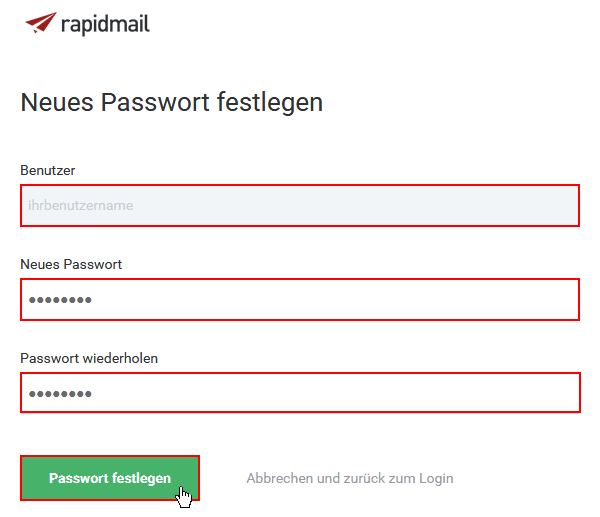600x517 pixels.
Task: Focus the Benutzer input field
Action: (300, 205)
